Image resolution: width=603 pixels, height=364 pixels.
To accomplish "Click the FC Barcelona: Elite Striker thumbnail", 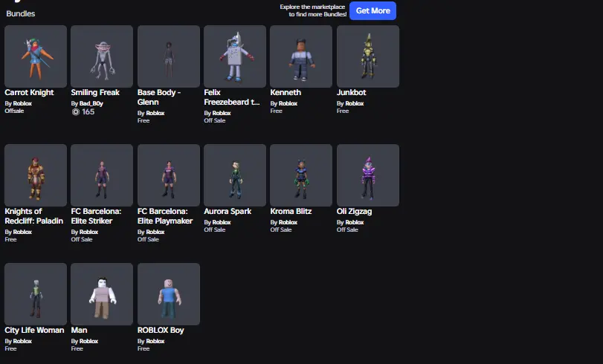I will 102,175.
